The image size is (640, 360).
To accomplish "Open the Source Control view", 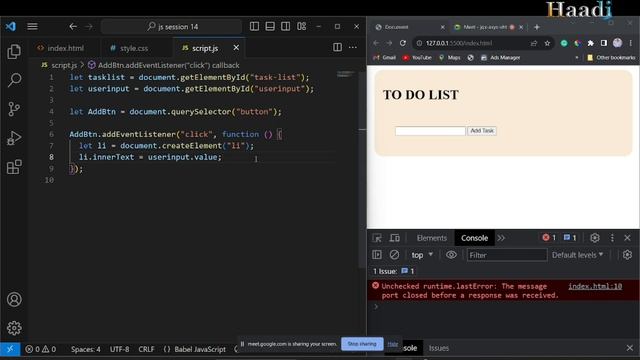I will click(x=14, y=109).
